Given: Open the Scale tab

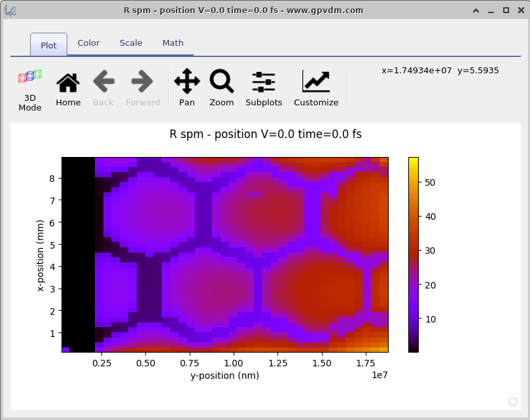Looking at the screenshot, I should coord(131,43).
